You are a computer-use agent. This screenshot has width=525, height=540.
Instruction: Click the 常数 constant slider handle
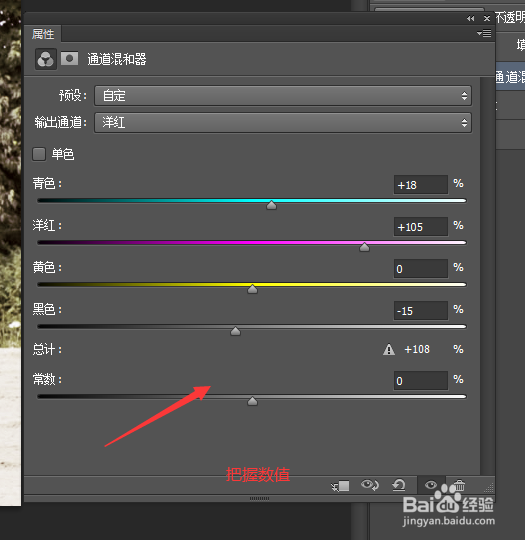253,401
